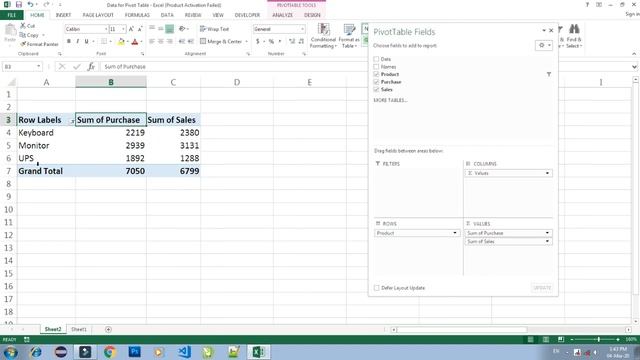640x360 pixels.
Task: Open the number format General dropdown
Action: pos(302,29)
